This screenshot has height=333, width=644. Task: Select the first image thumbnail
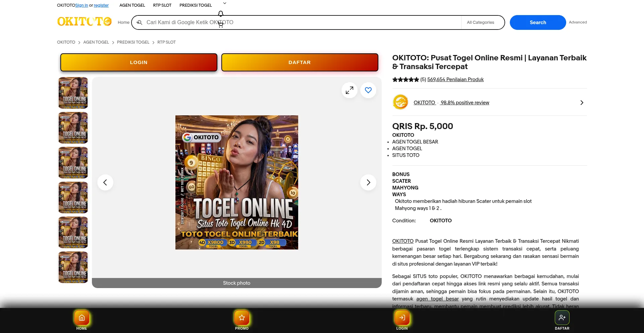pos(73,93)
